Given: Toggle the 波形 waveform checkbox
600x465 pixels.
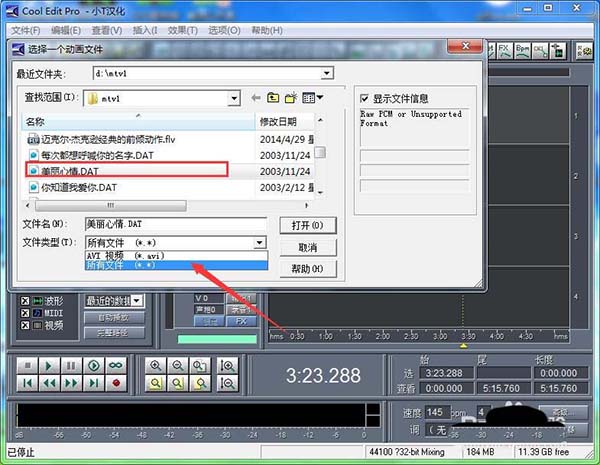Looking at the screenshot, I should click(25, 301).
